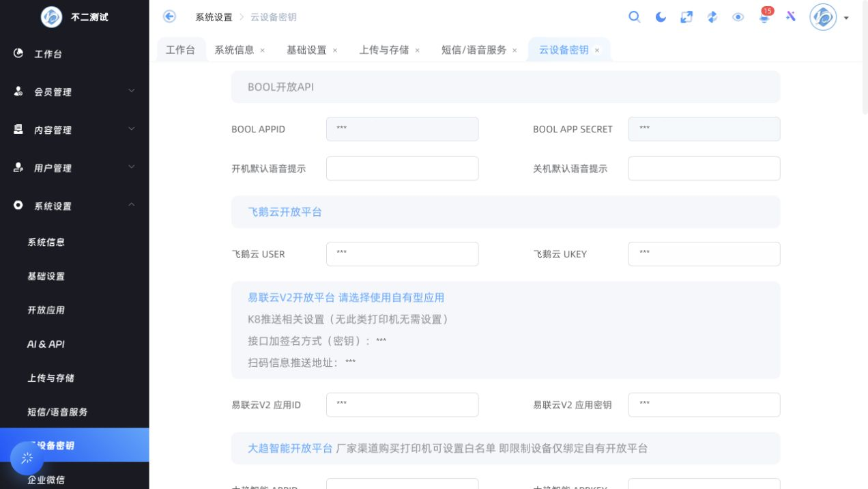The image size is (868, 489).
Task: Close the 短信/语音服务 tab
Action: pyautogui.click(x=515, y=51)
